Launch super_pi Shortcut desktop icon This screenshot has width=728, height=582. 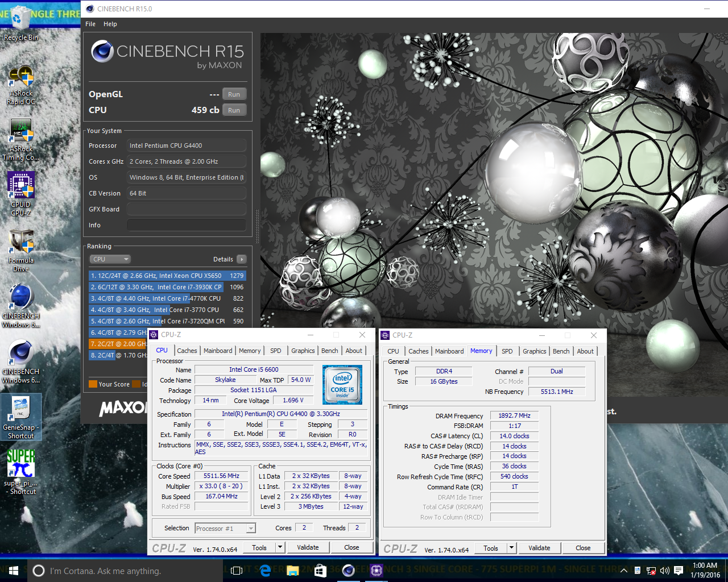21,473
